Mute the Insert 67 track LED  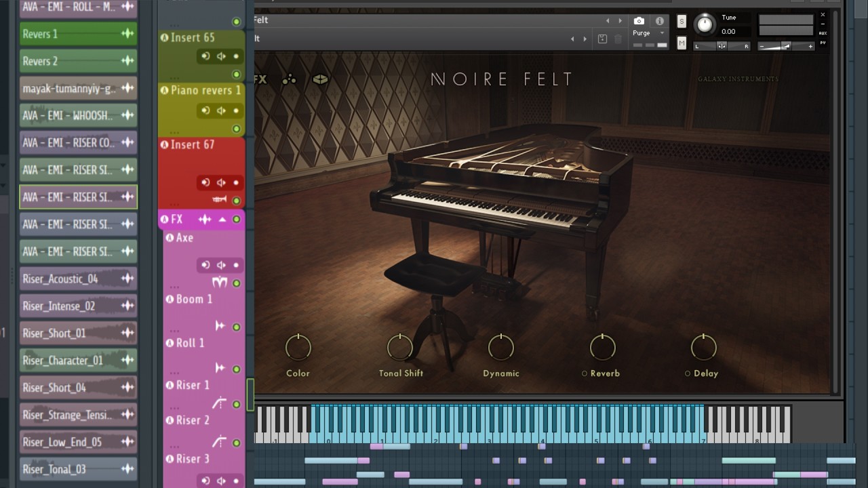(x=237, y=201)
